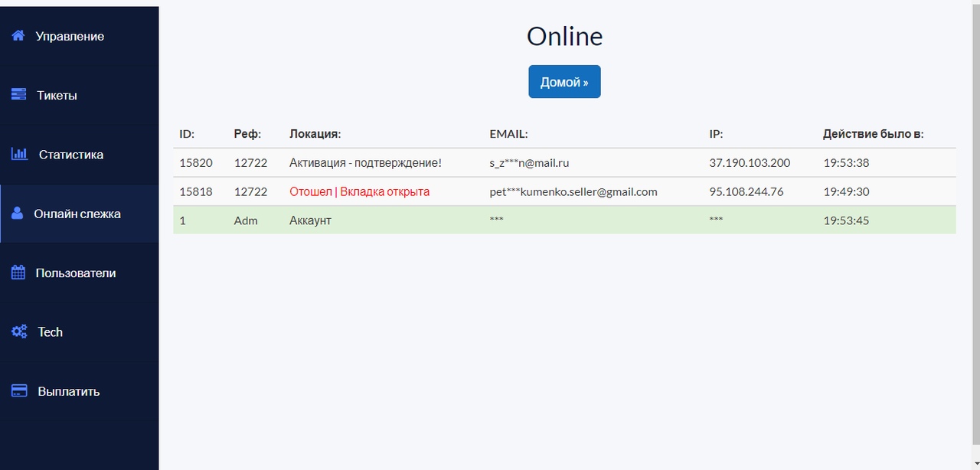Screen dimensions: 980x470
Task: Select the email s_z***n@mail.ru cell
Action: coord(529,163)
